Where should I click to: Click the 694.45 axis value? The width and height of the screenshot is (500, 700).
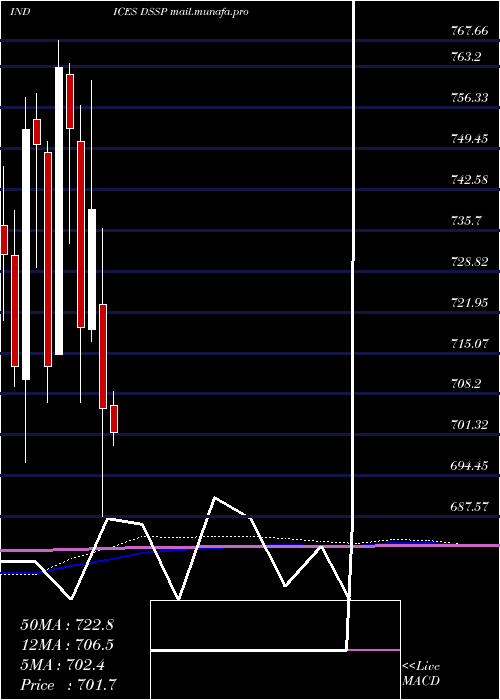coord(468,466)
